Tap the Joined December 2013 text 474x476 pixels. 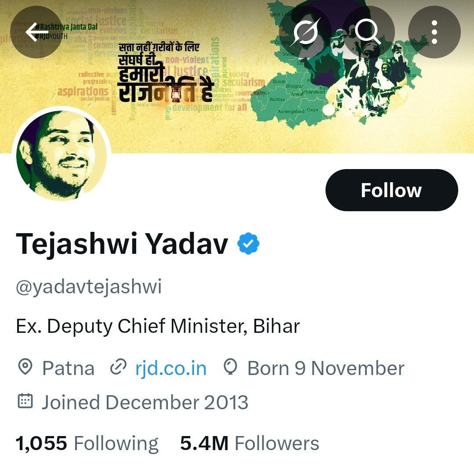pyautogui.click(x=145, y=402)
